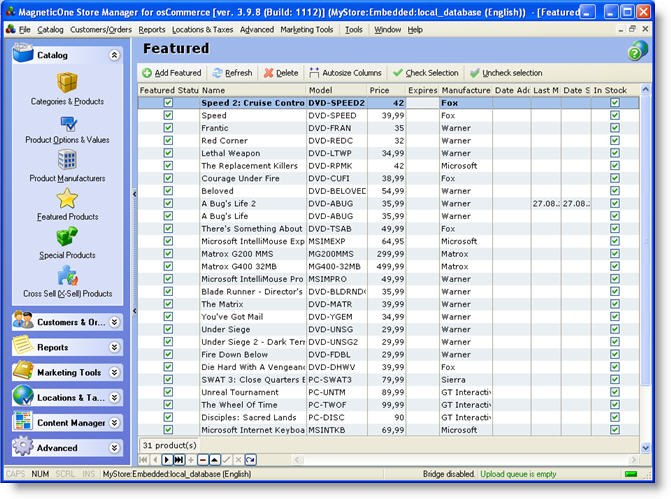Viewport: 671px width, 499px height.
Task: Sort by the In Stock column header
Action: pos(615,90)
